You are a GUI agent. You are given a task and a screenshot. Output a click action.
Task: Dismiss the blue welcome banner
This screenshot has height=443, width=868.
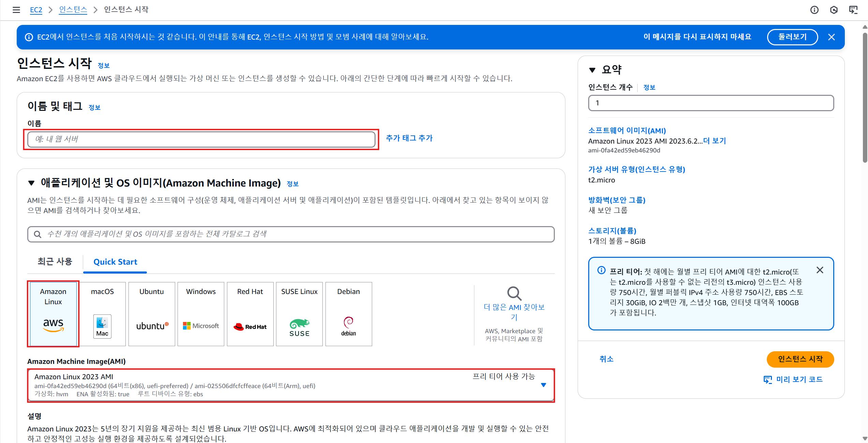click(x=831, y=37)
